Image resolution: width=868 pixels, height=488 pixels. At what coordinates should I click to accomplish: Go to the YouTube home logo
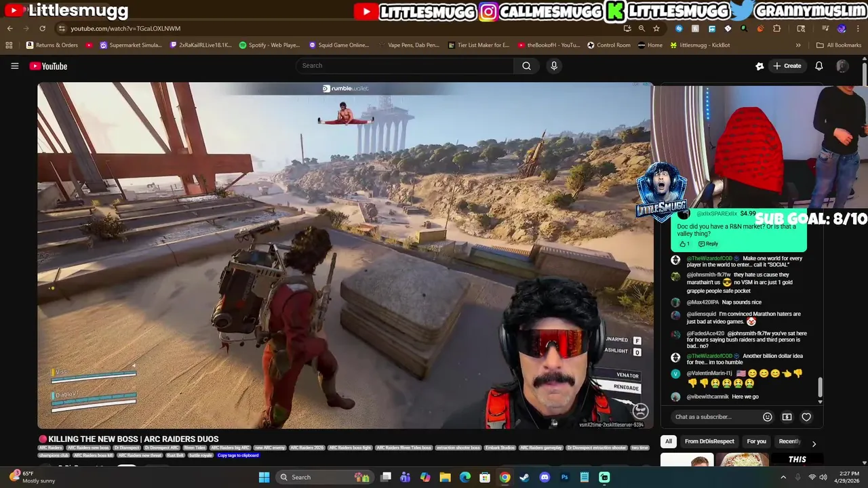click(x=48, y=66)
